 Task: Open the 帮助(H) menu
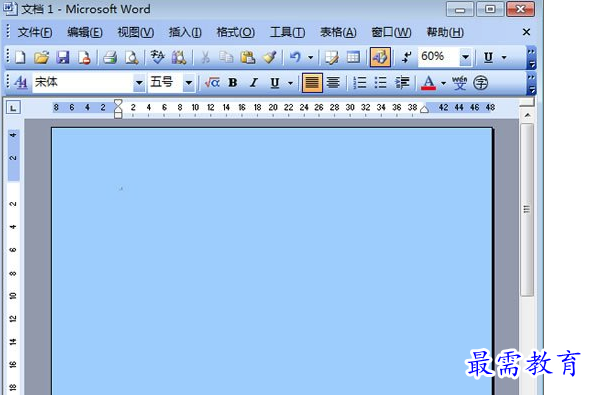tap(445, 32)
